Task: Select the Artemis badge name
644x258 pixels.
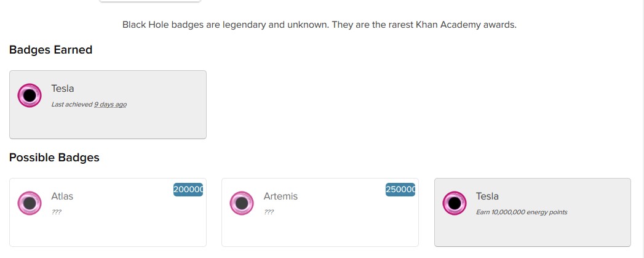Action: point(280,196)
